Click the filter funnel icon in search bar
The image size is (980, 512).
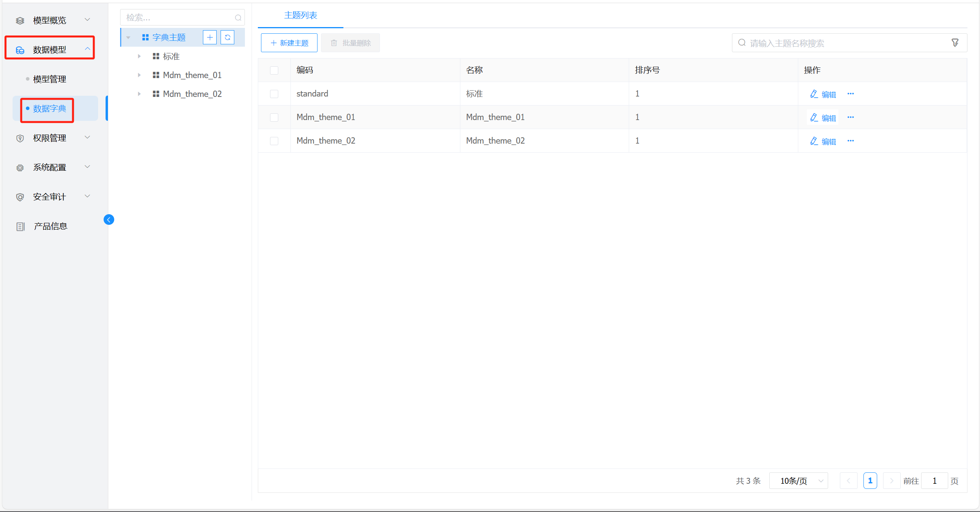pos(955,43)
